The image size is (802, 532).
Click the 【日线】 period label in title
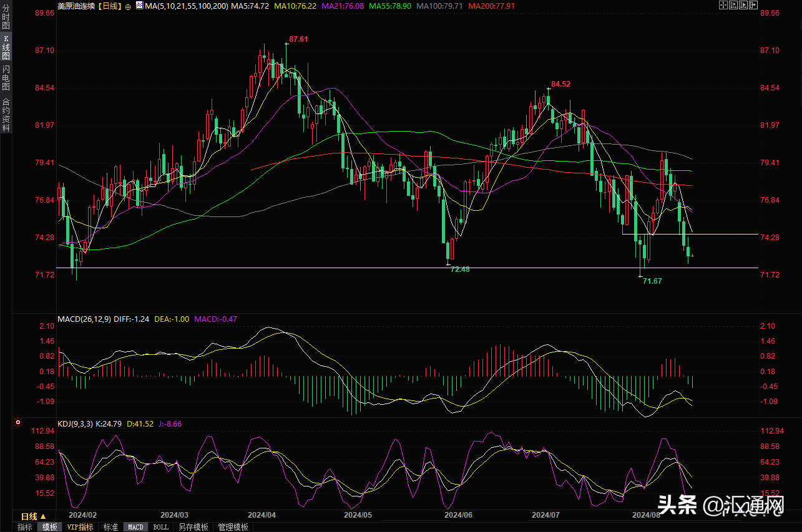point(111,6)
